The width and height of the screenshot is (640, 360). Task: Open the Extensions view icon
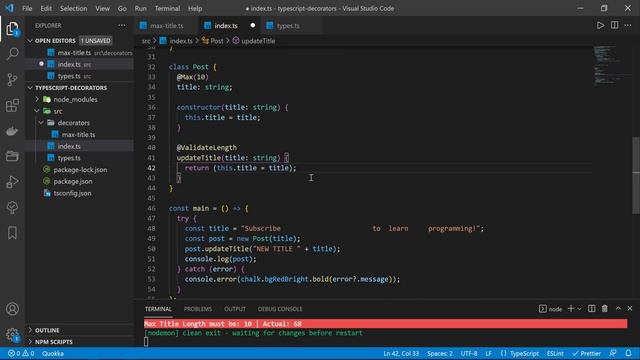pyautogui.click(x=12, y=105)
